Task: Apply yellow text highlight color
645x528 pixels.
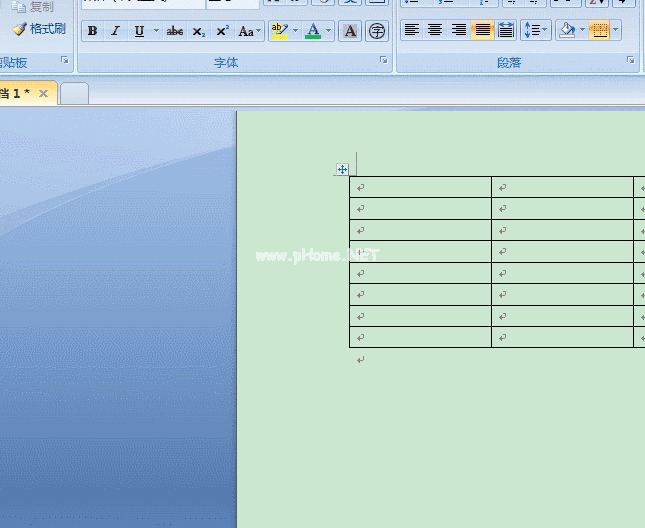Action: coord(279,31)
